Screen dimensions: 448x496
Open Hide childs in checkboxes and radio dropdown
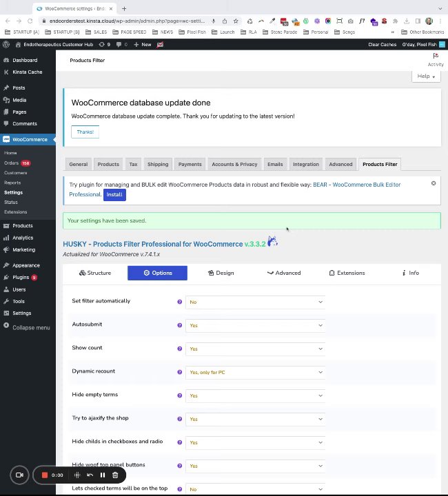click(x=255, y=442)
